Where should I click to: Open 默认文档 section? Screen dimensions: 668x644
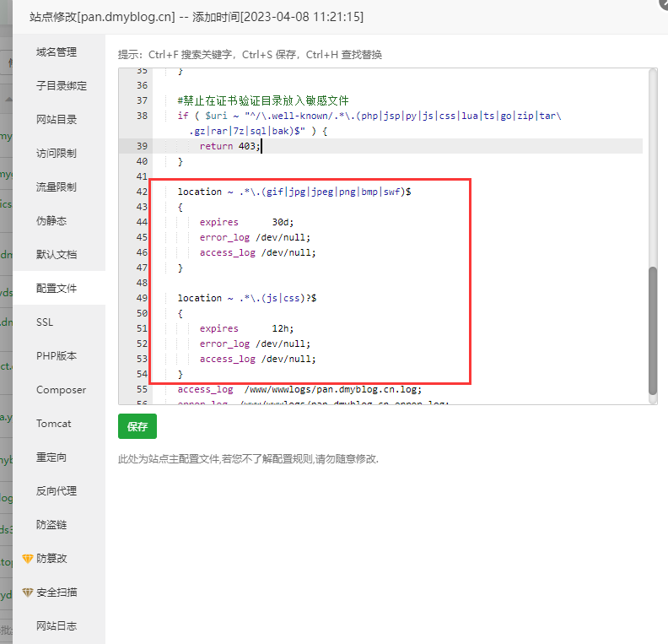click(57, 254)
